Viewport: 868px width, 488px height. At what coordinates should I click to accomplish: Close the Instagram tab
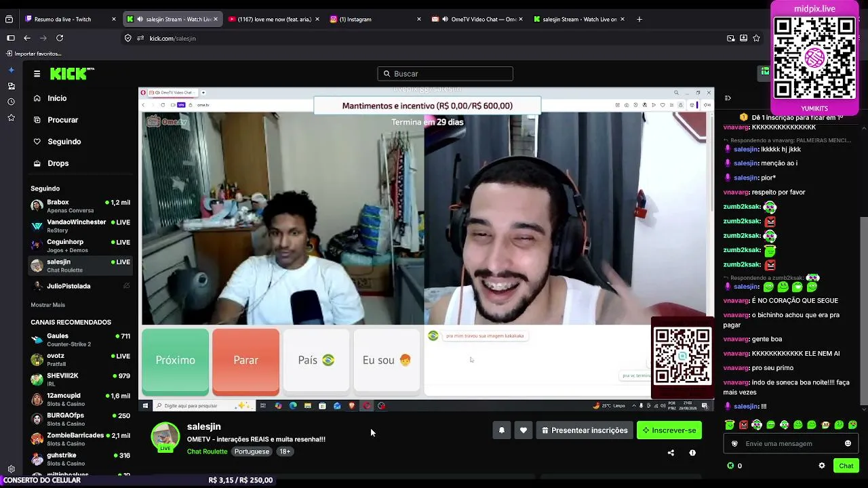pos(419,19)
